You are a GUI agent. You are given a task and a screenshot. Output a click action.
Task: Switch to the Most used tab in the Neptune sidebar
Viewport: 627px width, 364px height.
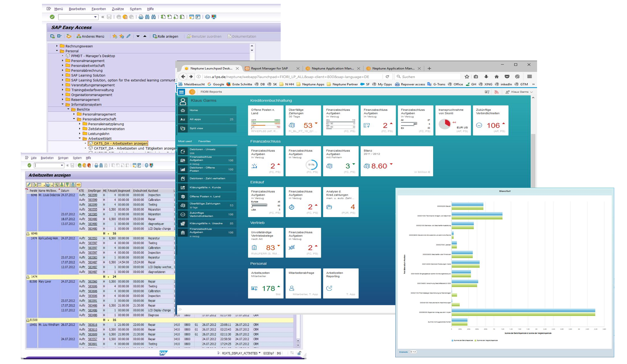(x=185, y=141)
